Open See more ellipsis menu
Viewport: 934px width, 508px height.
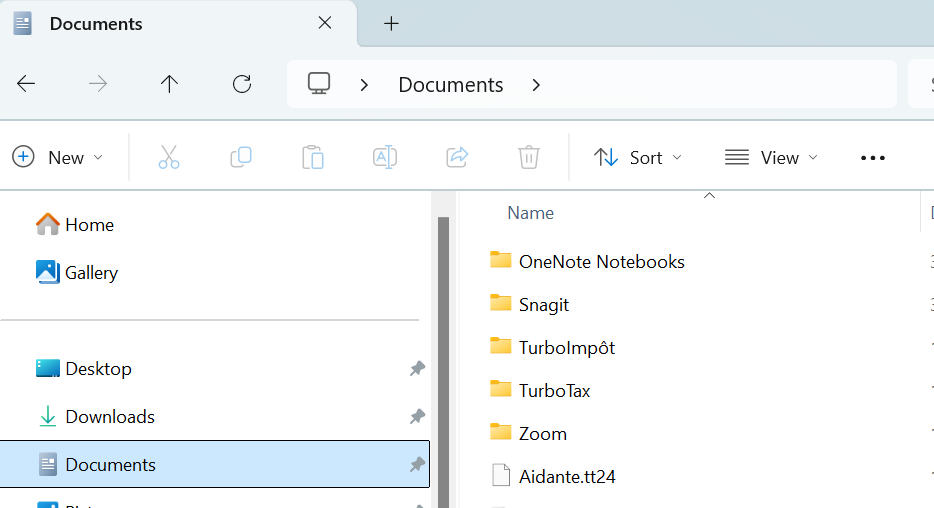pyautogui.click(x=873, y=157)
